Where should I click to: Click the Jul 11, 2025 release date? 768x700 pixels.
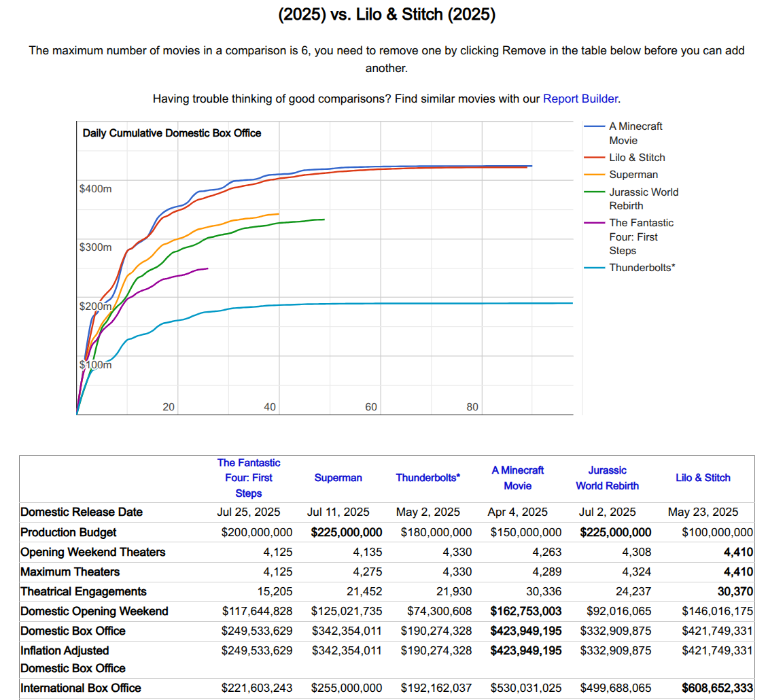[338, 512]
